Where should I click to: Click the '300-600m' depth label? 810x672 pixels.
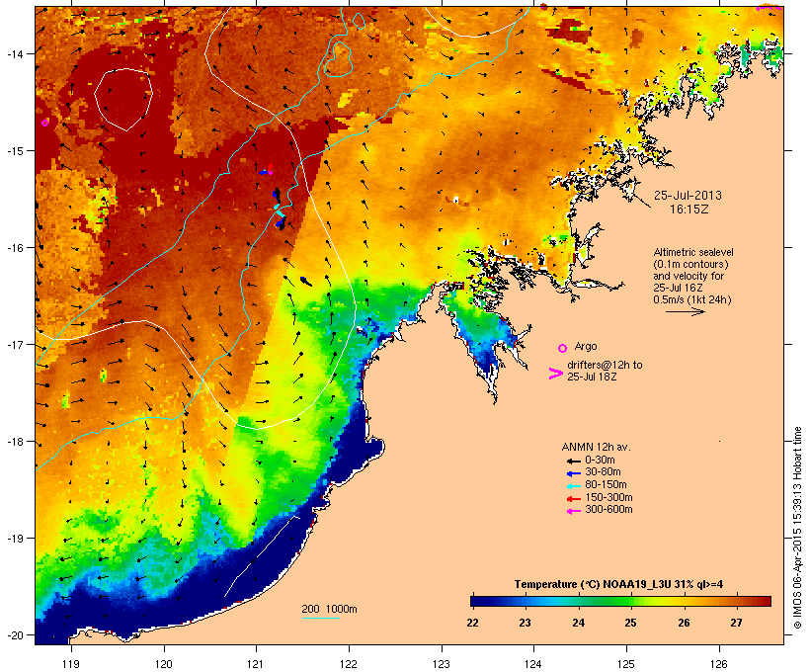(x=608, y=510)
